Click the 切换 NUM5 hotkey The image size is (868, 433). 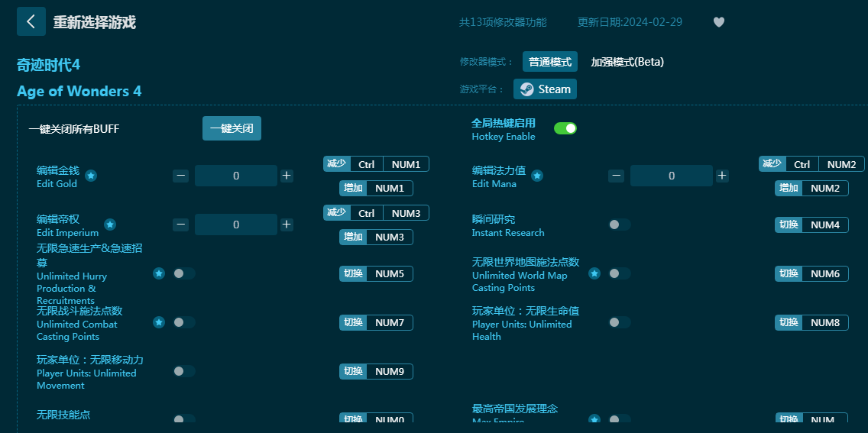tap(377, 273)
